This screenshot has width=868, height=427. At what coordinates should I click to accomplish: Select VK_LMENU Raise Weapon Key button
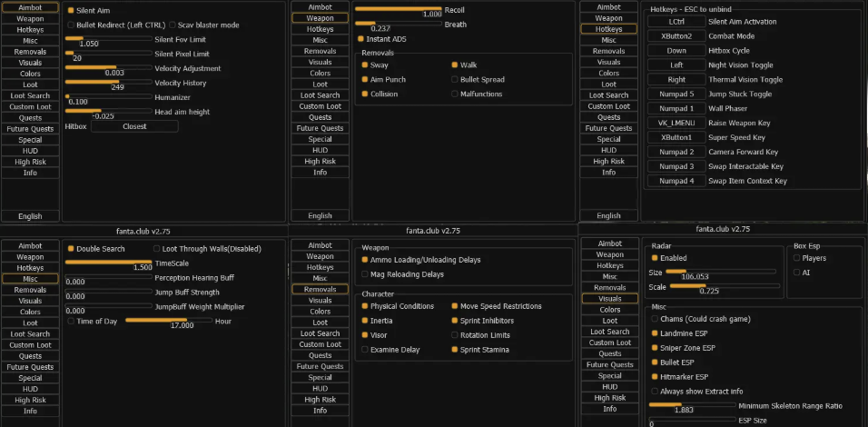click(676, 123)
